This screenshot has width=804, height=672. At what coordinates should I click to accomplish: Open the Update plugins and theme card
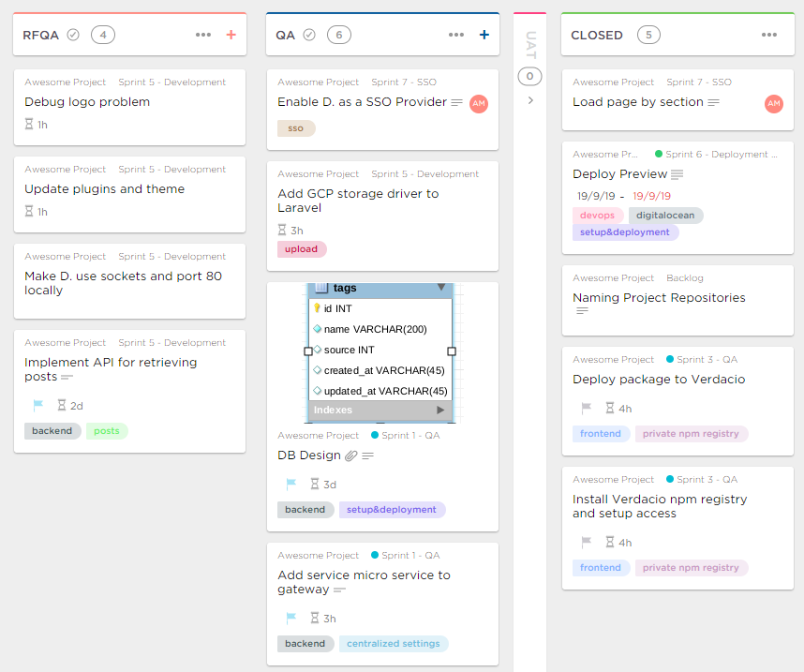click(x=104, y=189)
